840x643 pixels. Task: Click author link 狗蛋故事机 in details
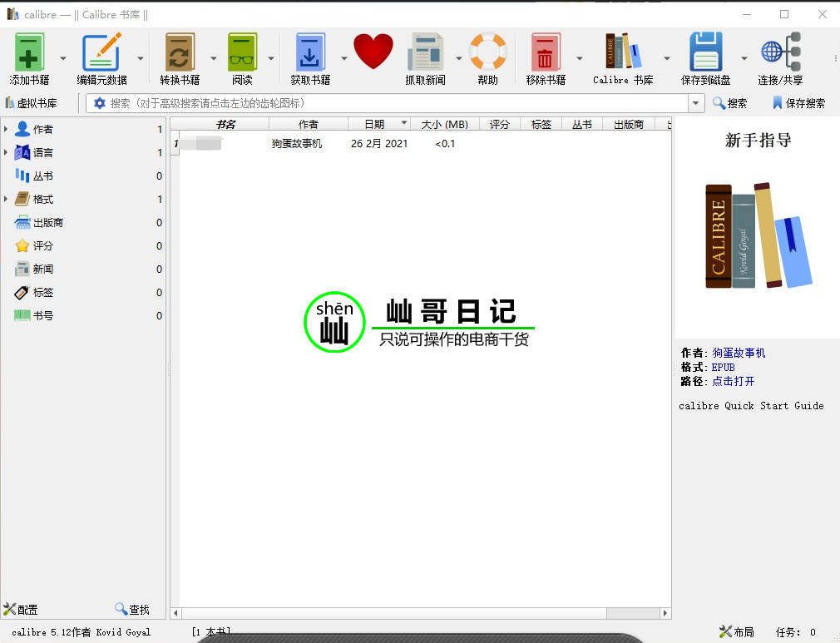[739, 353]
